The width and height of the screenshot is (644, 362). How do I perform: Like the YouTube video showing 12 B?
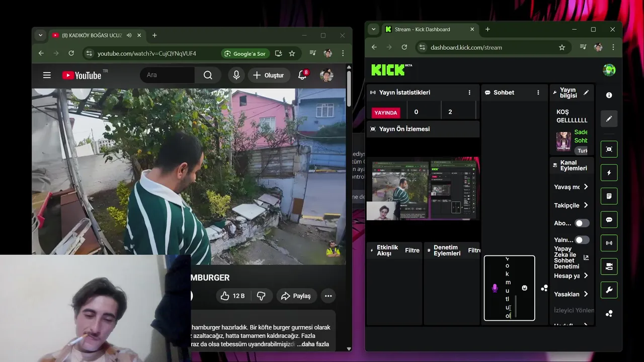tap(232, 296)
